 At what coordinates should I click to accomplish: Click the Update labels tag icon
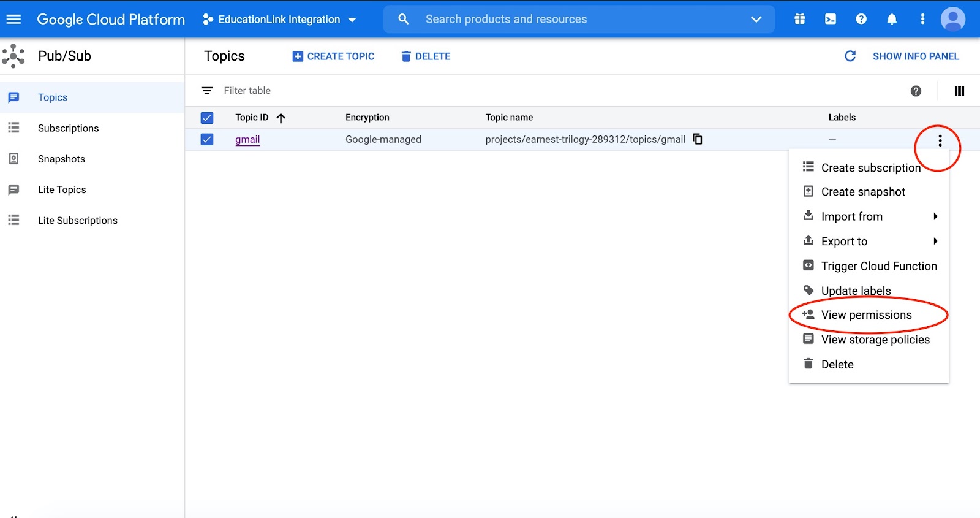[x=809, y=290]
